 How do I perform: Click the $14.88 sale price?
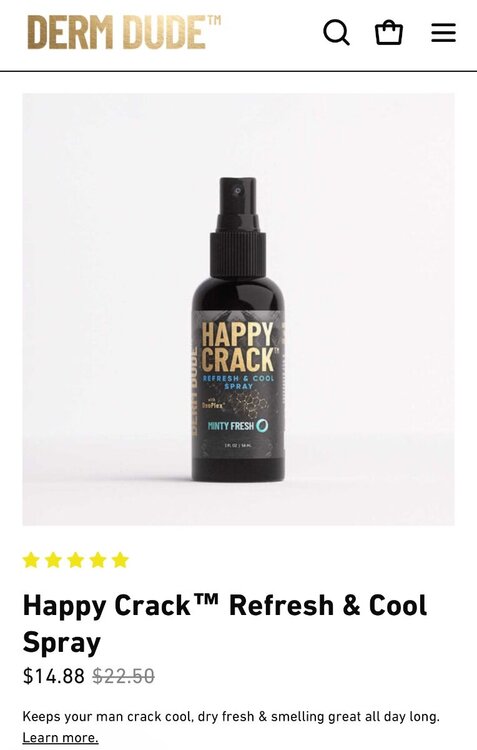tap(54, 676)
